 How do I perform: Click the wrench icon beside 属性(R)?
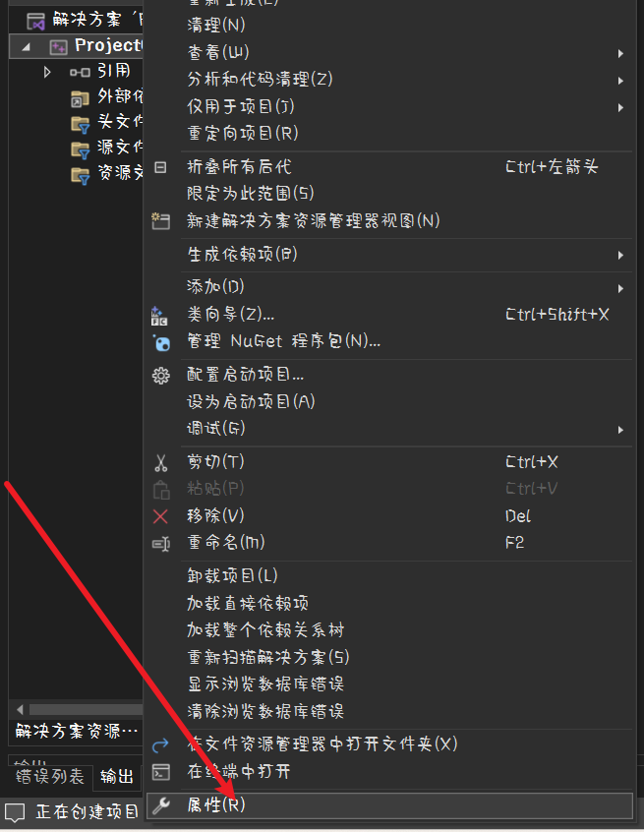click(x=160, y=805)
